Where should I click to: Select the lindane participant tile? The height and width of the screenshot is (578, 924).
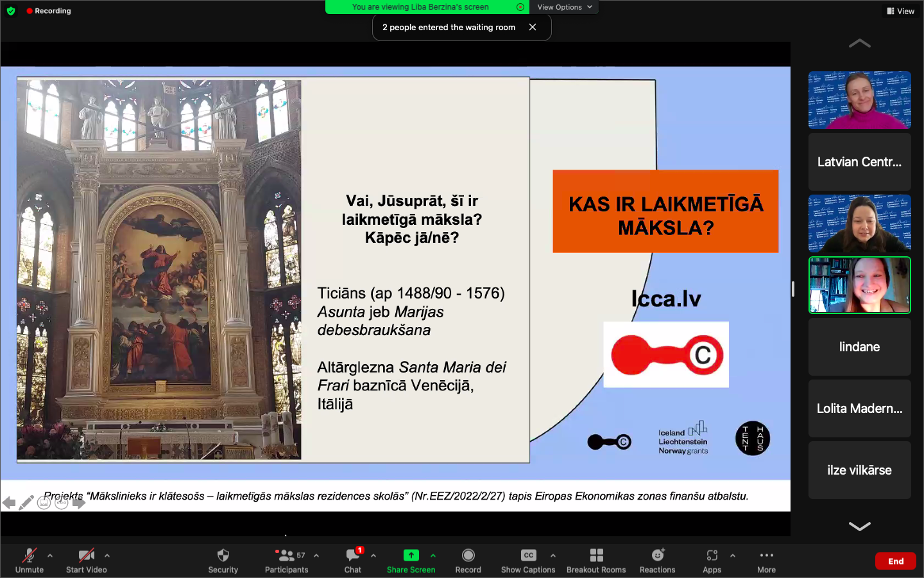[x=860, y=347]
